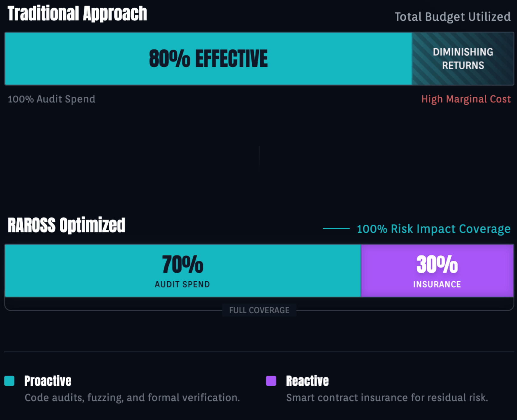517x420 pixels.
Task: Click the horizontal divider above the legend
Action: [x=258, y=352]
